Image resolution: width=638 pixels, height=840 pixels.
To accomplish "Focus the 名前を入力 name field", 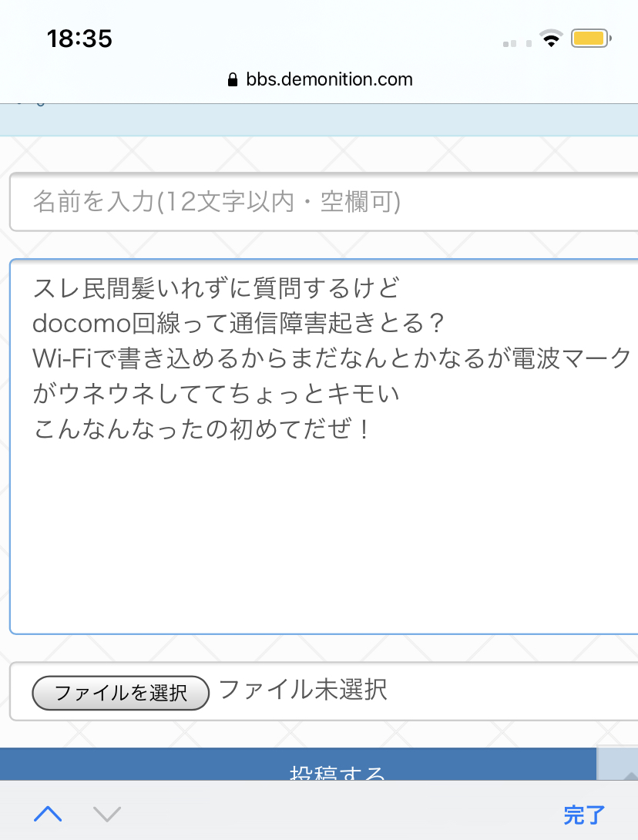I will [x=324, y=202].
